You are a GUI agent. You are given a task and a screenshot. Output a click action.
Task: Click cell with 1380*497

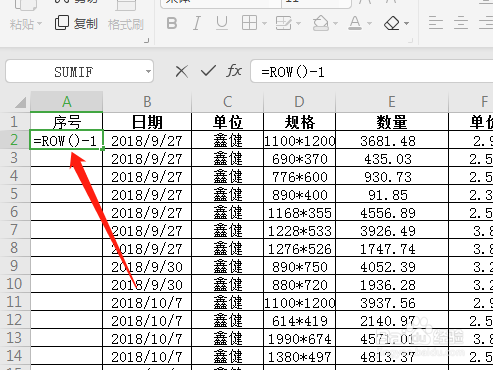click(x=299, y=356)
